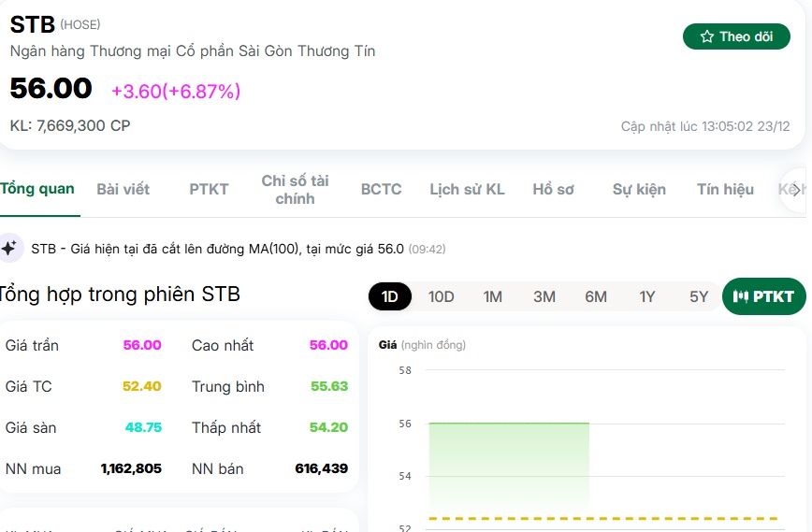Switch to the Bài viết tab
This screenshot has width=812, height=532.
pos(123,190)
